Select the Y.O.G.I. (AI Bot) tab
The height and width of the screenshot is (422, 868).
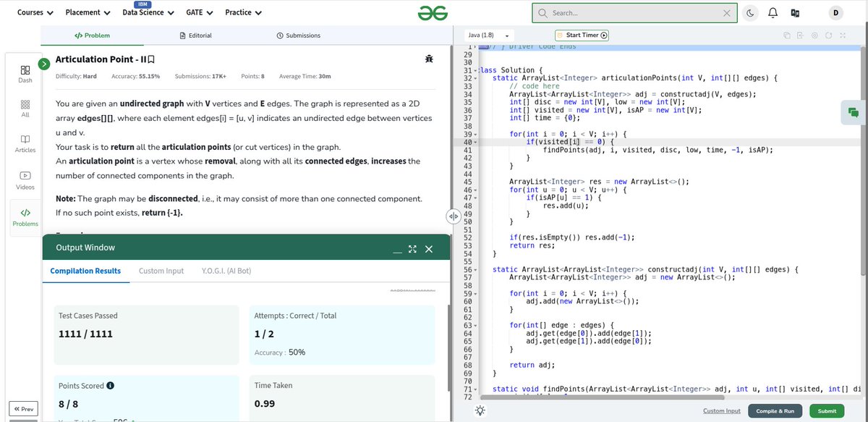click(226, 271)
